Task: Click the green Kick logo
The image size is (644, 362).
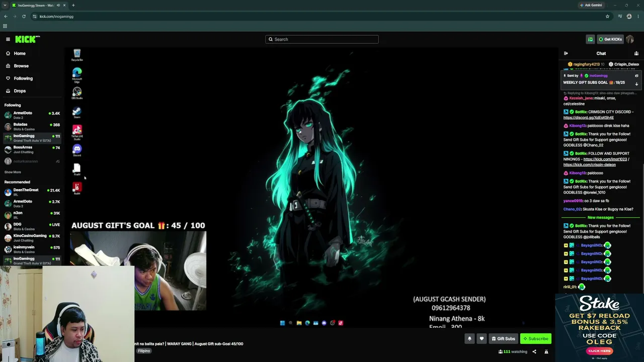Action: (27, 39)
